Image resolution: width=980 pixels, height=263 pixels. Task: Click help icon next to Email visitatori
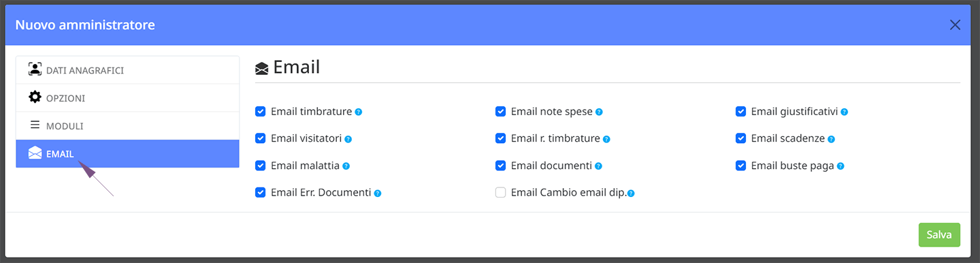click(x=348, y=139)
